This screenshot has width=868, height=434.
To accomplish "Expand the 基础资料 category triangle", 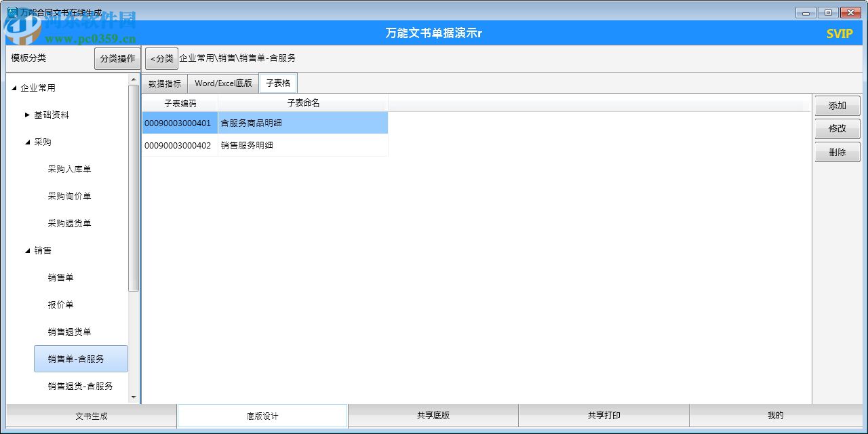I will [26, 115].
